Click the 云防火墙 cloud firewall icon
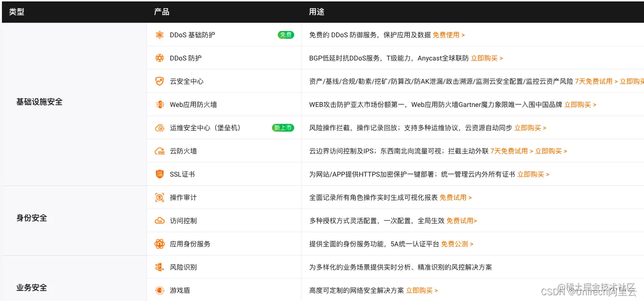The height and width of the screenshot is (301, 644). click(159, 150)
